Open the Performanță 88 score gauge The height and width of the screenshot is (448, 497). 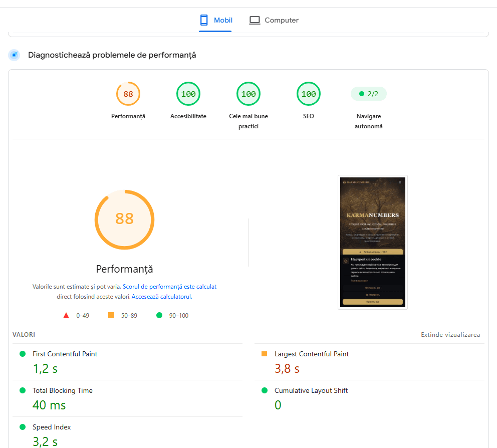[128, 94]
